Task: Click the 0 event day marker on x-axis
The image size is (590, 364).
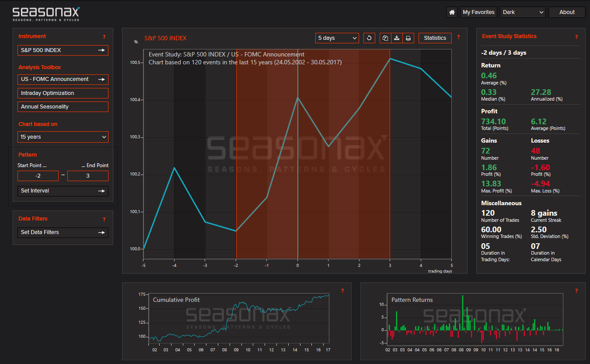Action: pos(297,265)
